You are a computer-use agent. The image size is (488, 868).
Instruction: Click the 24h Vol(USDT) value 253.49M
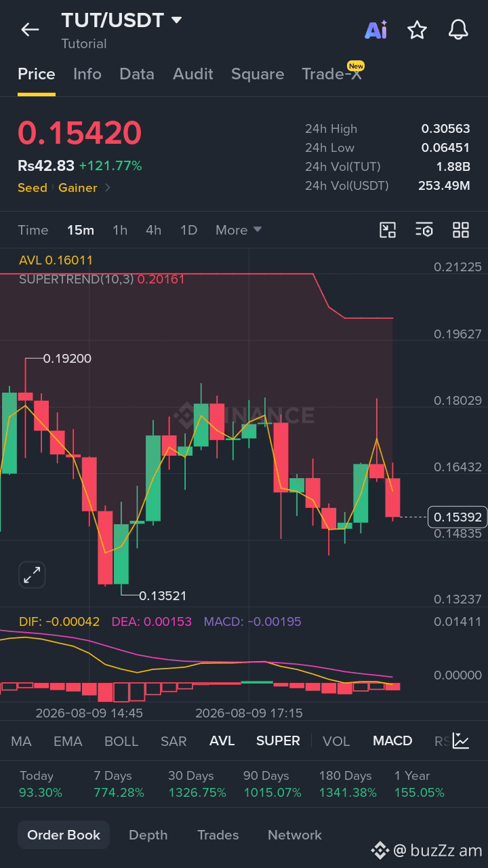[444, 186]
